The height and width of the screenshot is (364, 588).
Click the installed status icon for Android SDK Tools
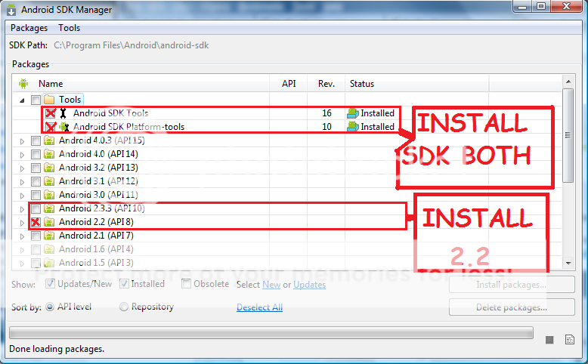352,113
